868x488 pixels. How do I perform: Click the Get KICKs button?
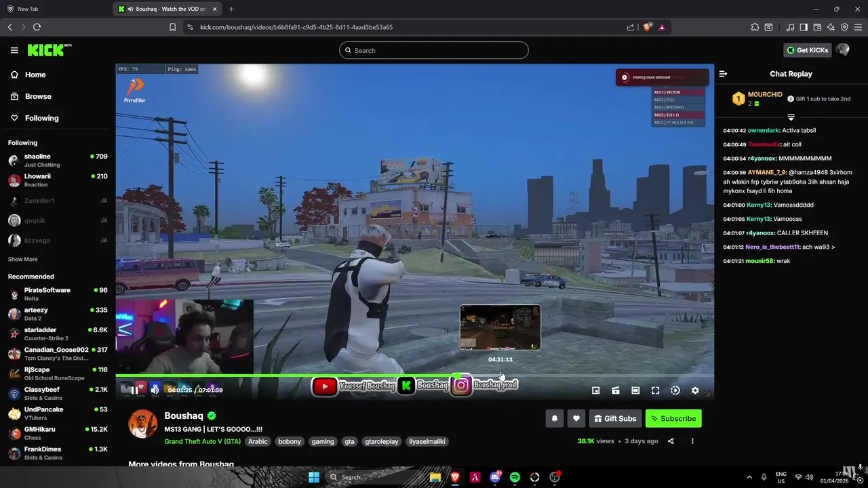807,50
